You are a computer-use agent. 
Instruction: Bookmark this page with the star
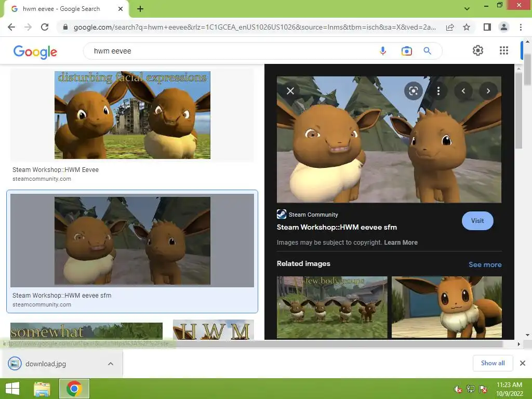point(467,27)
